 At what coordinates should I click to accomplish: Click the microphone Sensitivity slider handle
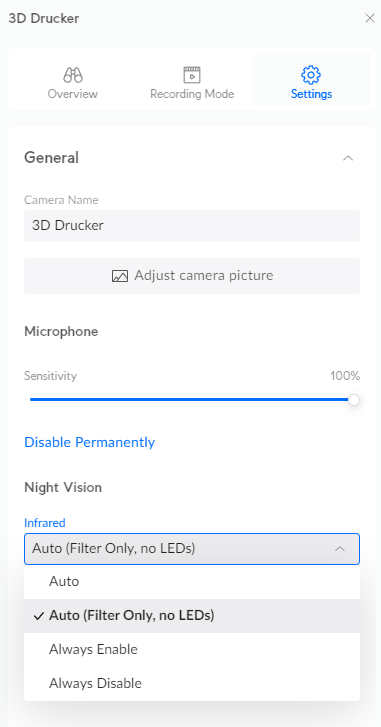[354, 400]
